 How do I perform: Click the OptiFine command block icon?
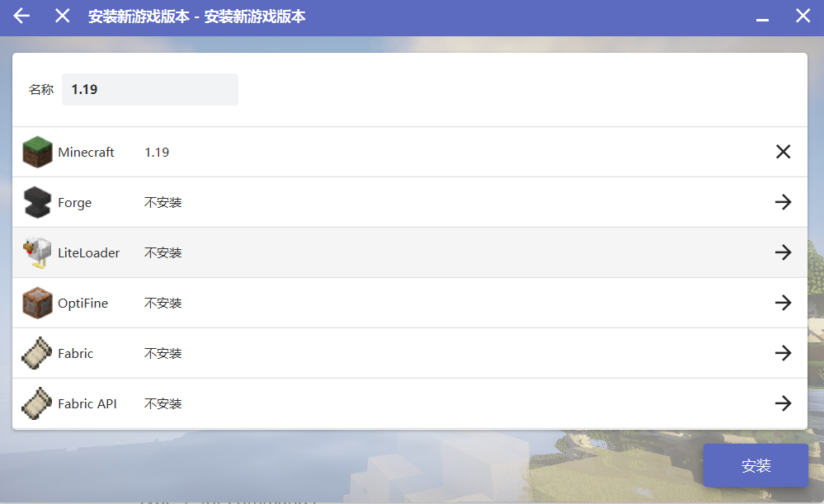point(37,303)
